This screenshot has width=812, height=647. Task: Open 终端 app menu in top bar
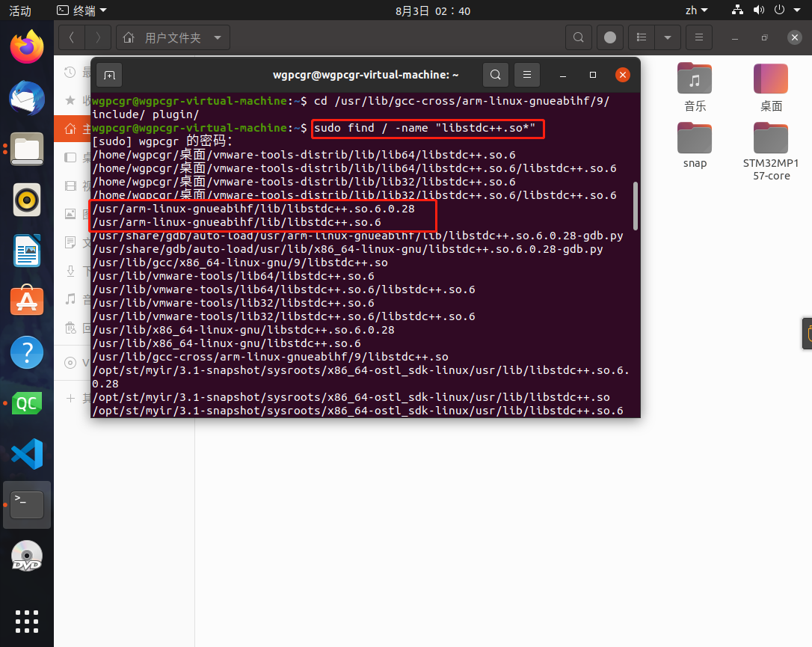81,10
